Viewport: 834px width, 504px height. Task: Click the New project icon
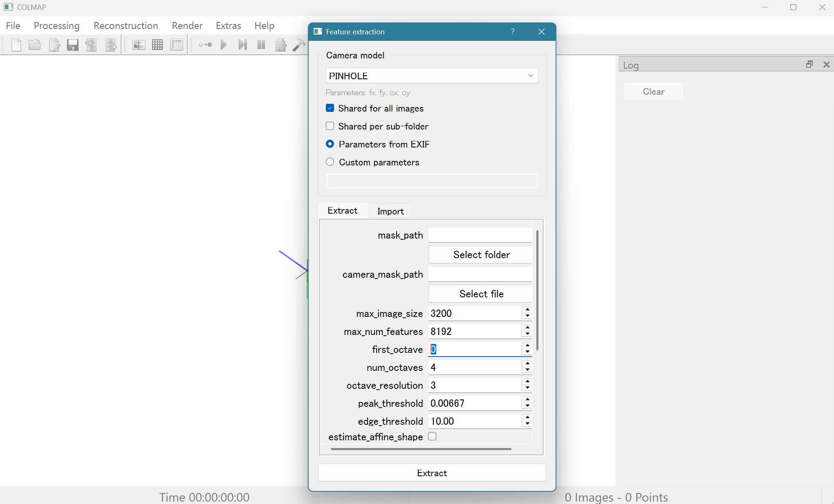pos(16,45)
